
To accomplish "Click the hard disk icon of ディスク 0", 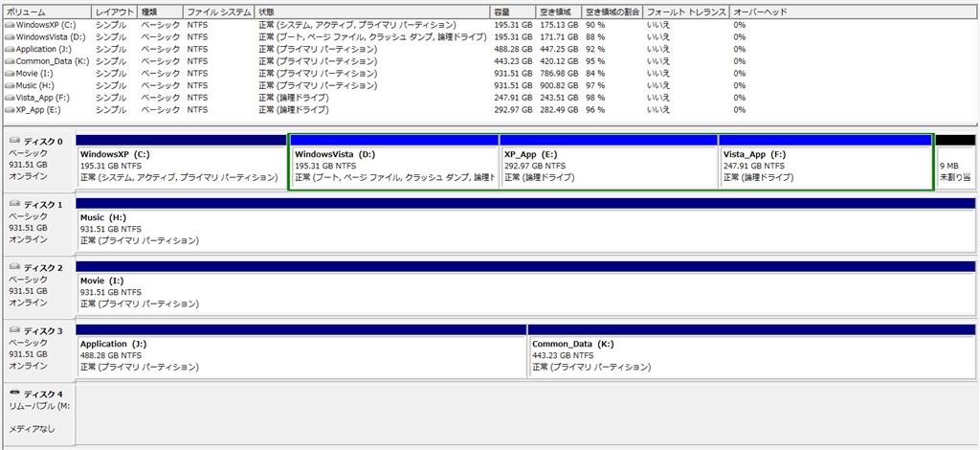I will [15, 141].
